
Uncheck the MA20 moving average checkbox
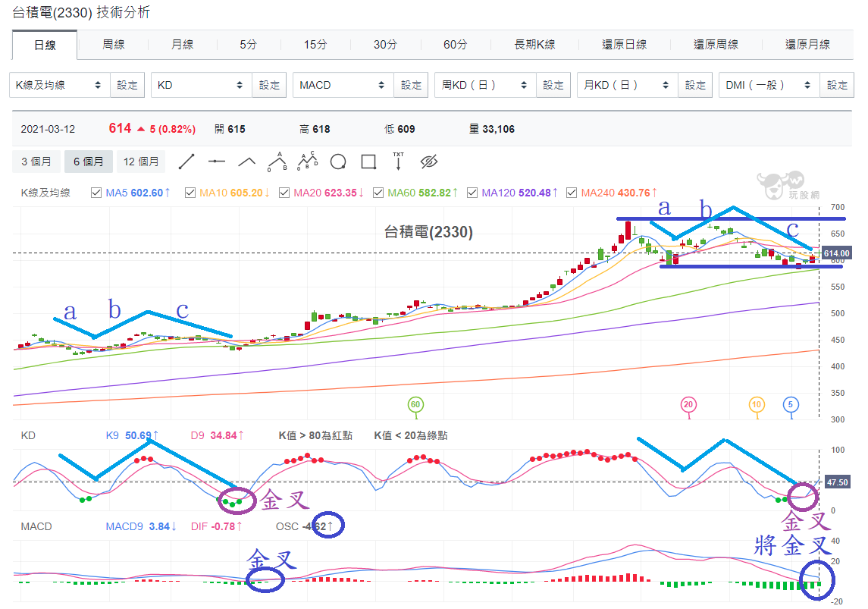(284, 193)
